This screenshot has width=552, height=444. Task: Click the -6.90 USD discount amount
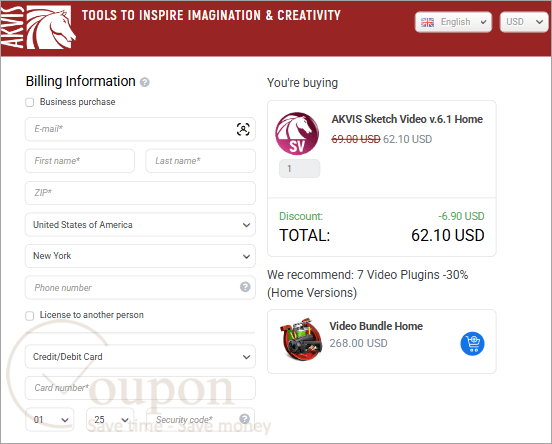tap(461, 216)
